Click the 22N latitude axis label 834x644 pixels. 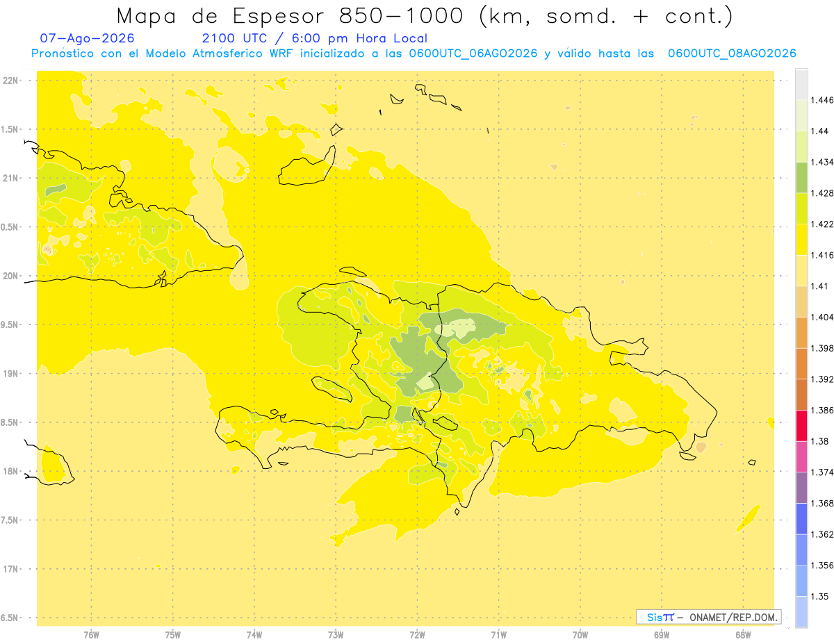click(x=11, y=80)
